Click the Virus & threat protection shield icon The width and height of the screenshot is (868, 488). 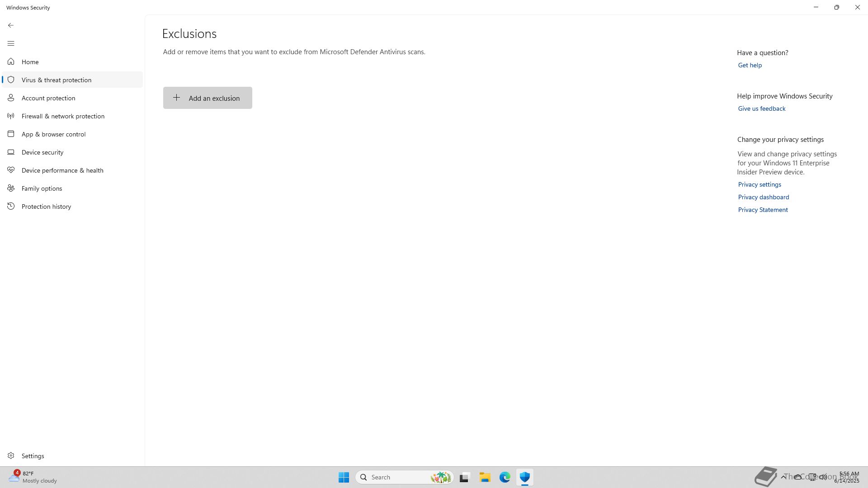coord(11,80)
